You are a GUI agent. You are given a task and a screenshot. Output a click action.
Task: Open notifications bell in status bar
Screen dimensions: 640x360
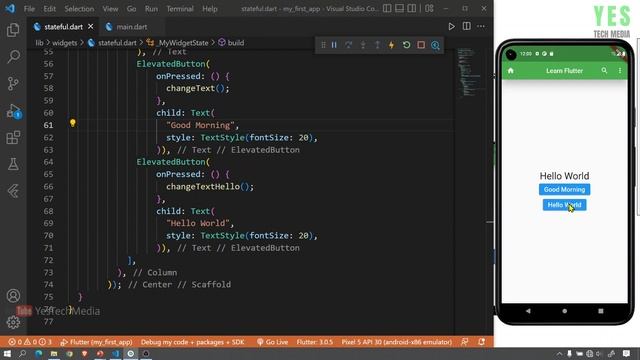[482, 342]
